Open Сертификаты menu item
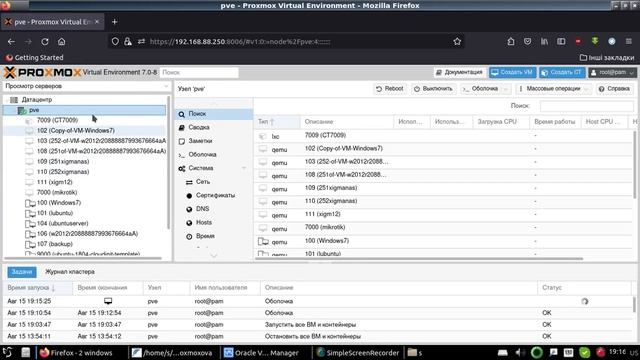This screenshot has height=360, width=640. tap(214, 196)
